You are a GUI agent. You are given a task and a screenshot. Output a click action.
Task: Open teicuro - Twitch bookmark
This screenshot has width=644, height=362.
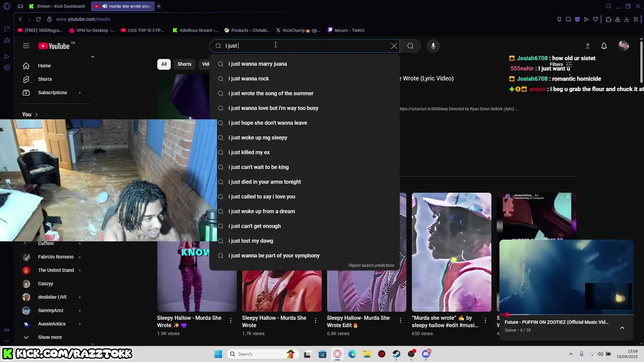pos(346,30)
